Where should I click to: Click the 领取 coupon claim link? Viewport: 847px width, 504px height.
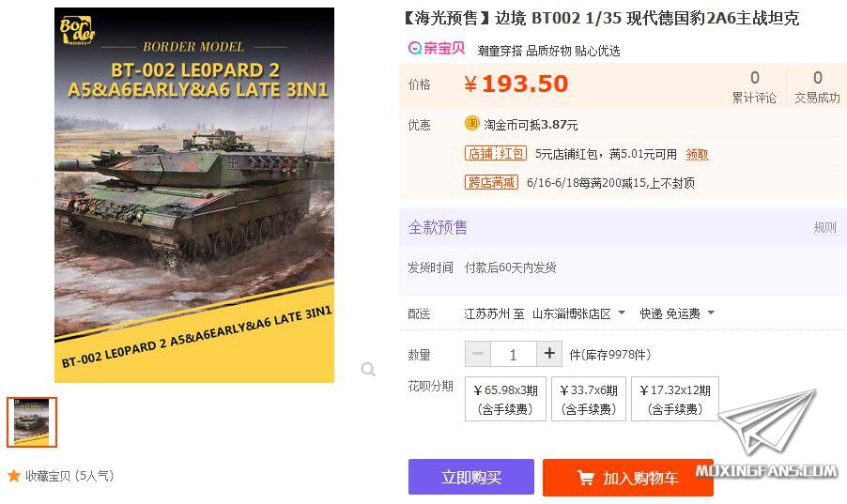click(697, 155)
